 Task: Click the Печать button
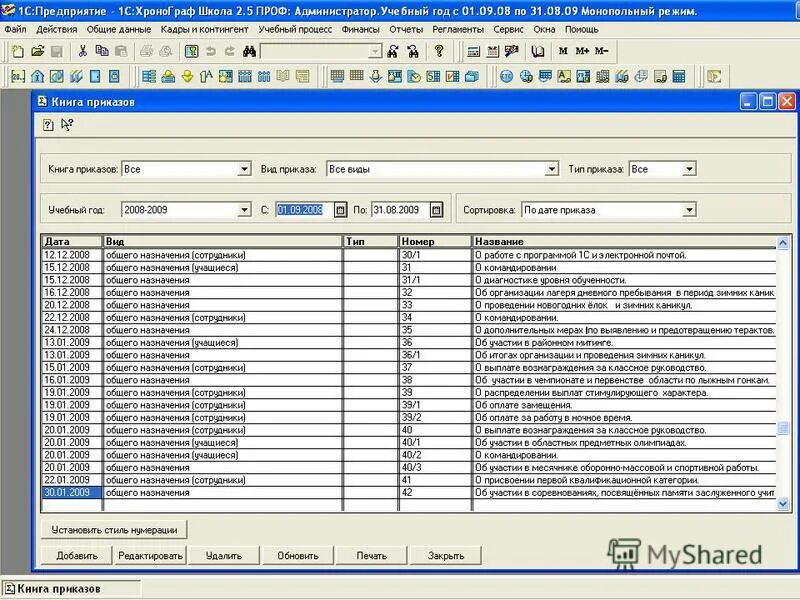point(371,556)
